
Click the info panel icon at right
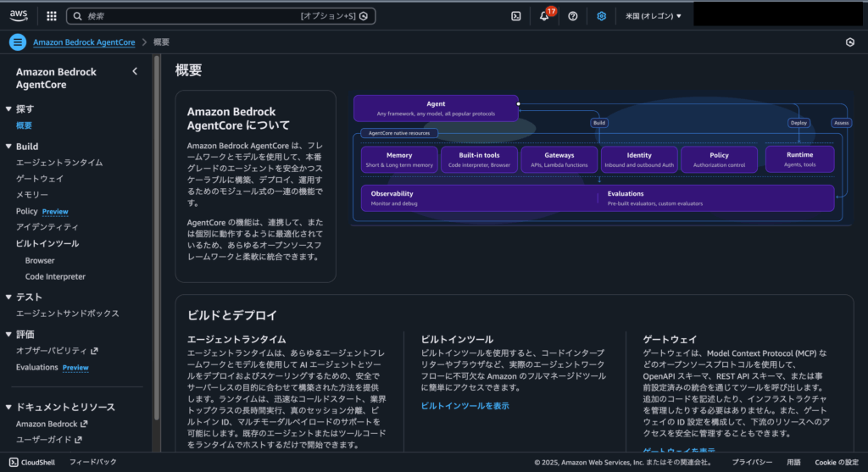849,42
